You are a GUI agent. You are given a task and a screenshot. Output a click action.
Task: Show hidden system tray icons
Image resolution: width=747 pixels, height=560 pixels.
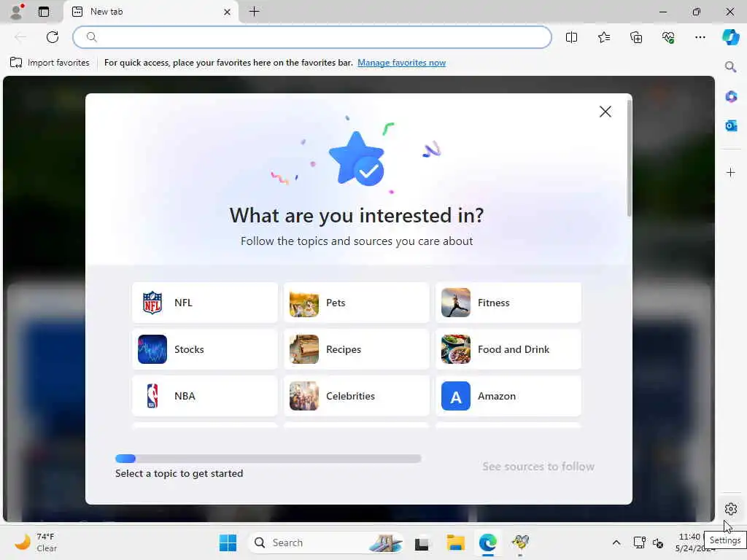[x=616, y=542]
